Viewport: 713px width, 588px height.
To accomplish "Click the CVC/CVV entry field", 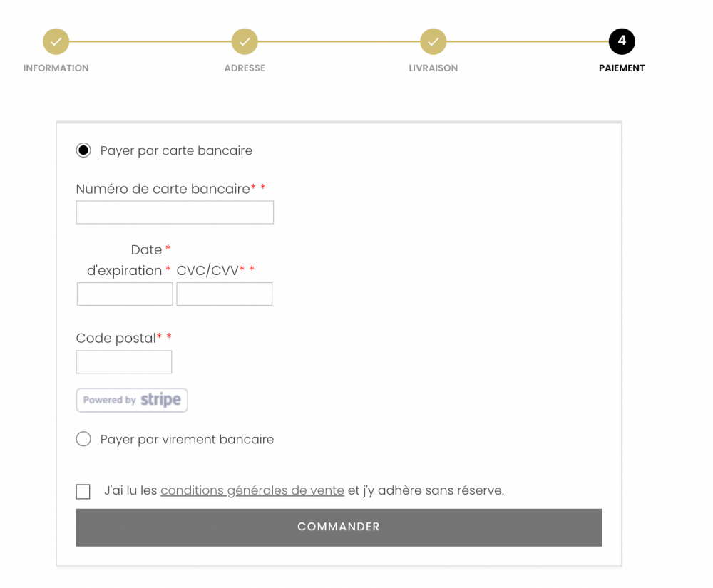I will point(224,294).
